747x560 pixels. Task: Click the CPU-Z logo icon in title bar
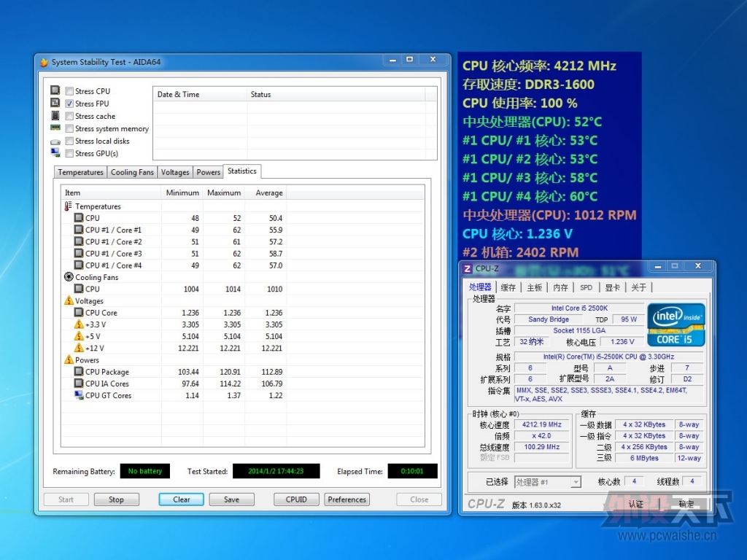[468, 269]
